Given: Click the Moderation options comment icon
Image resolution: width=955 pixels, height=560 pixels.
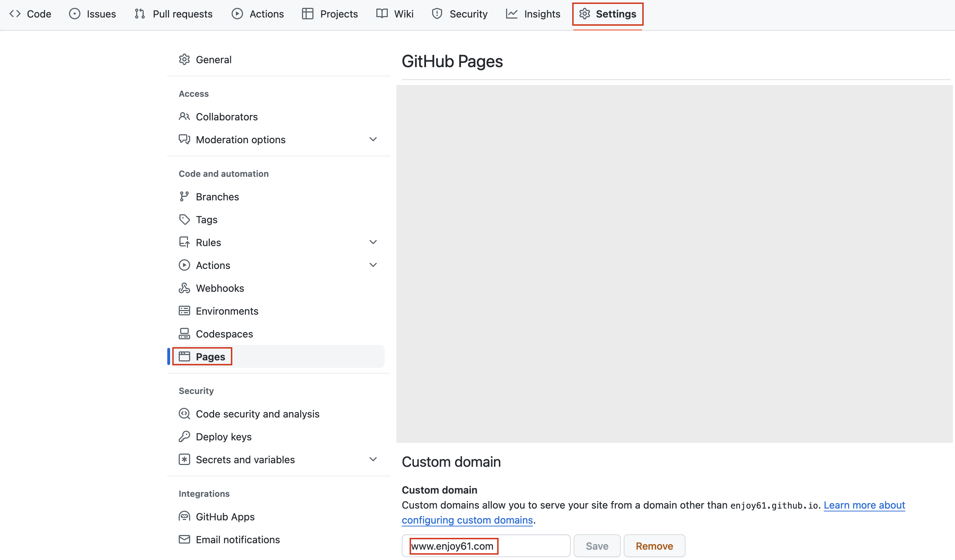Looking at the screenshot, I should [184, 139].
